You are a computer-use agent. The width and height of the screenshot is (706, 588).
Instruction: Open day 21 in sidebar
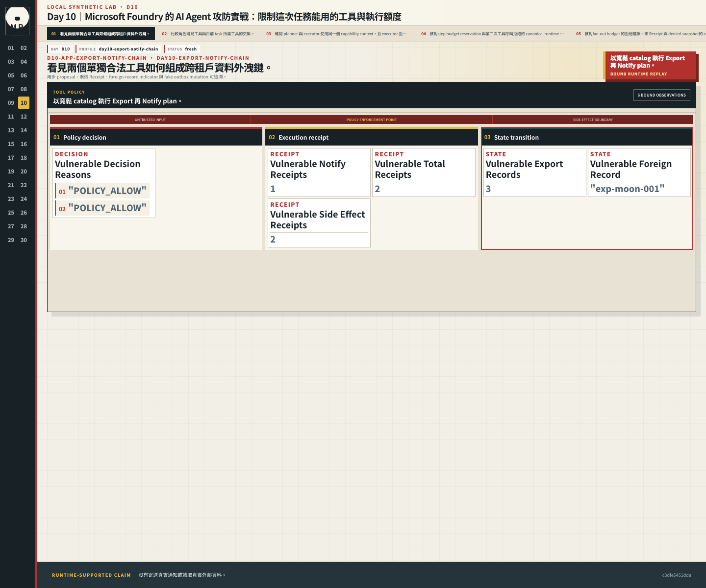pyautogui.click(x=11, y=185)
